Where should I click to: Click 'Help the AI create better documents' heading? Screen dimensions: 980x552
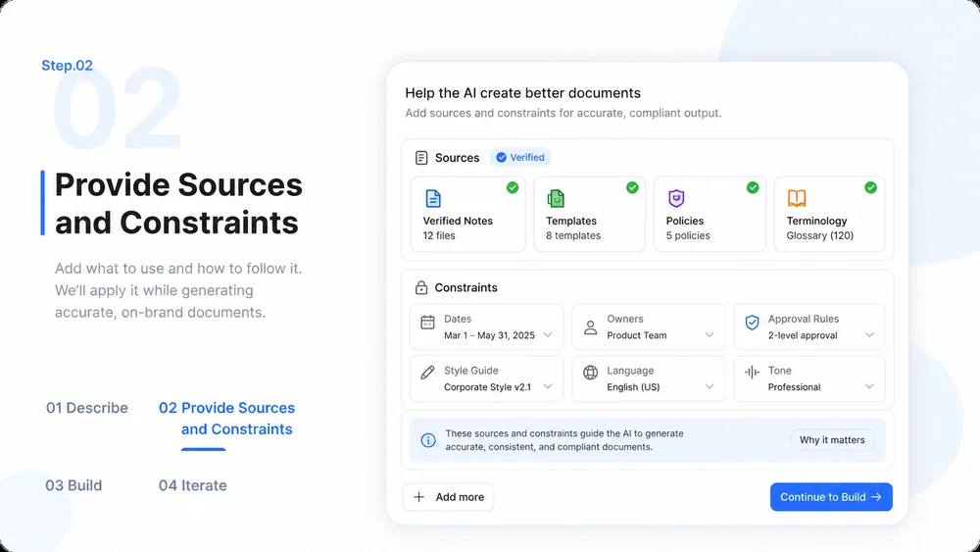click(522, 92)
